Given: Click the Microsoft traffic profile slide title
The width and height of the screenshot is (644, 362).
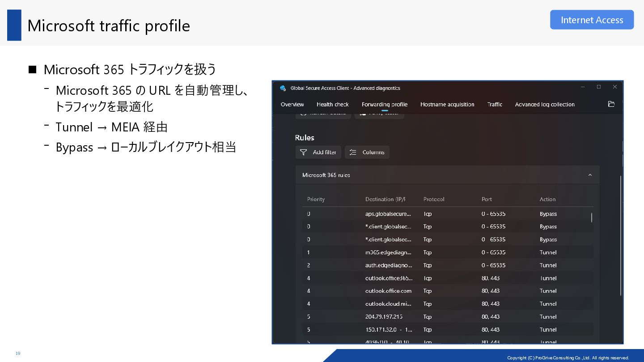Looking at the screenshot, I should point(109,25).
